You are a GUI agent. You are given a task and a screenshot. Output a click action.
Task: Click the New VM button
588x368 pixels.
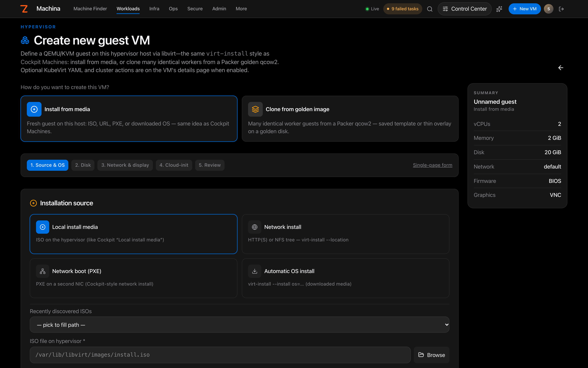[x=525, y=9]
